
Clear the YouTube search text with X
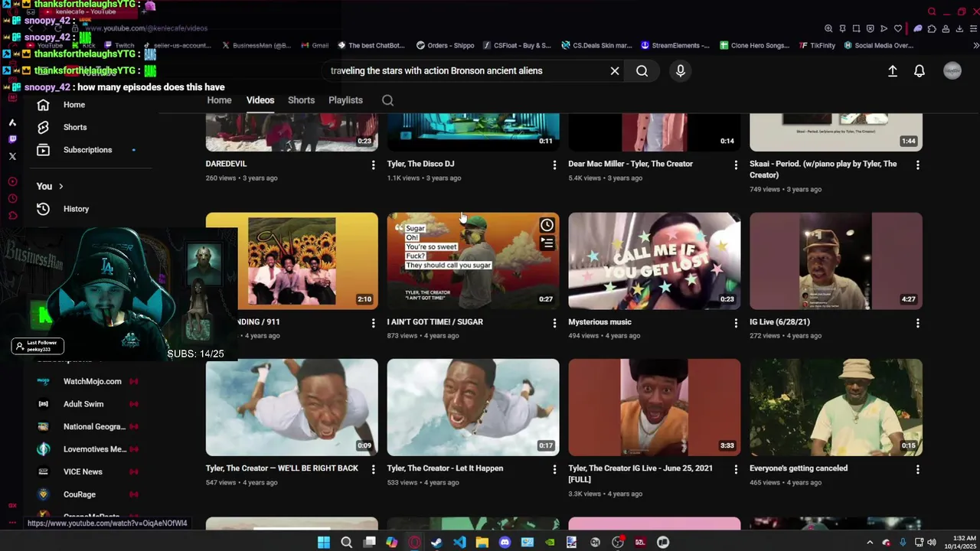click(x=615, y=71)
